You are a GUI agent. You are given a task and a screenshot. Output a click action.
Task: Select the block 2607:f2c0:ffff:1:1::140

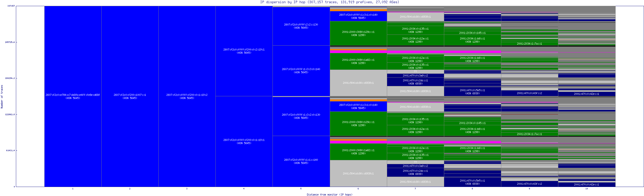point(301,161)
